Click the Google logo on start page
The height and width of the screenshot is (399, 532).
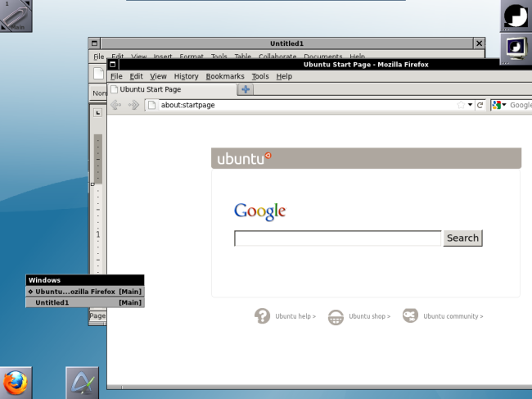260,211
